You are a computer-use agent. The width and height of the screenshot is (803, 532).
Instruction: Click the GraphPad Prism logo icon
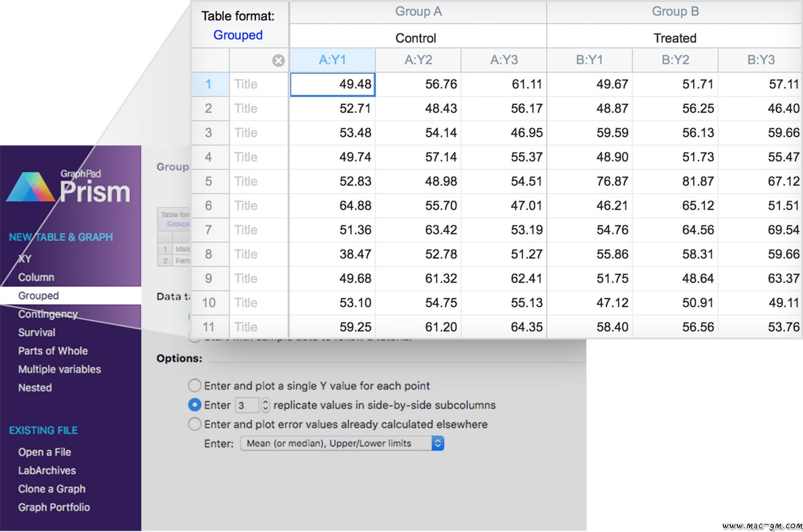coord(31,187)
